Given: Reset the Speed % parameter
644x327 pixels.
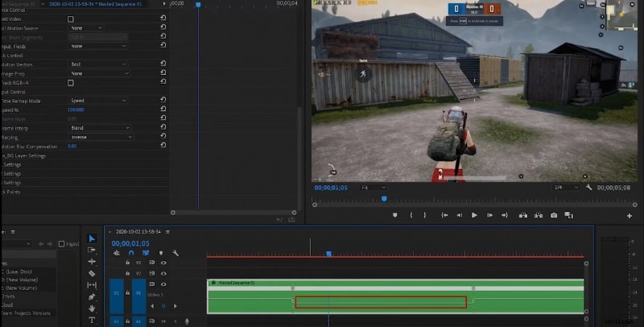Looking at the screenshot, I should [x=163, y=110].
